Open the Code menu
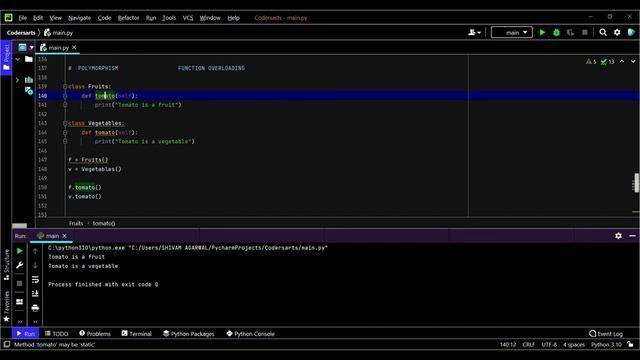Image resolution: width=640 pixels, height=360 pixels. pyautogui.click(x=104, y=18)
